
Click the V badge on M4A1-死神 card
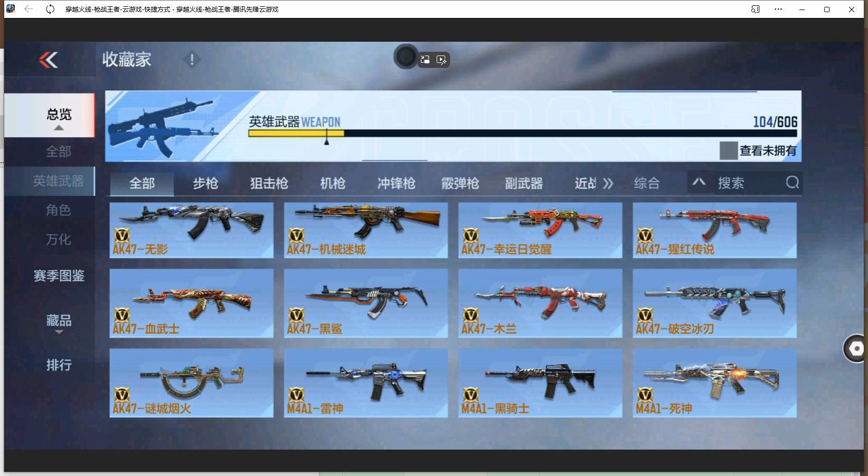[645, 395]
